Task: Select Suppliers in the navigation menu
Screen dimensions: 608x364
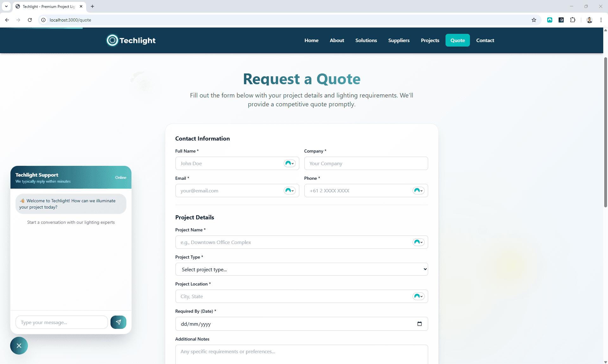Action: 399,40
